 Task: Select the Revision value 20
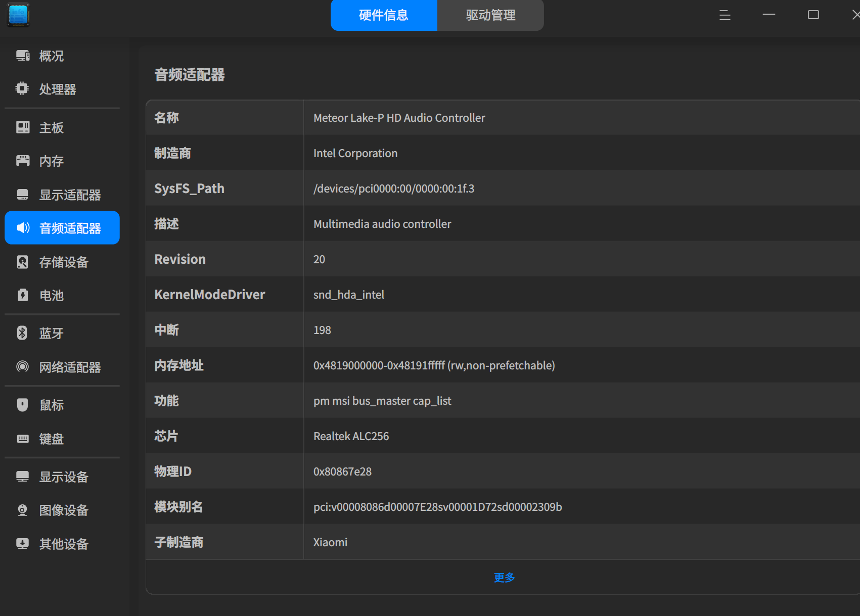(x=319, y=259)
